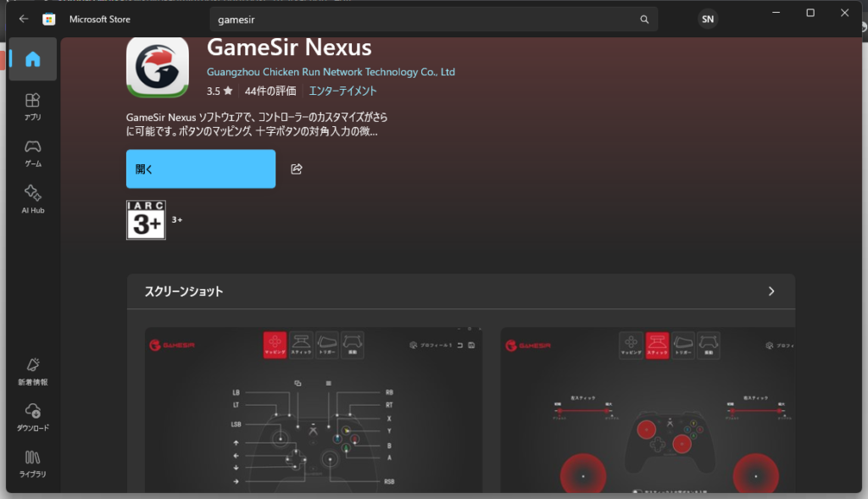Open the SN user profile avatar
868x499 pixels.
click(708, 19)
